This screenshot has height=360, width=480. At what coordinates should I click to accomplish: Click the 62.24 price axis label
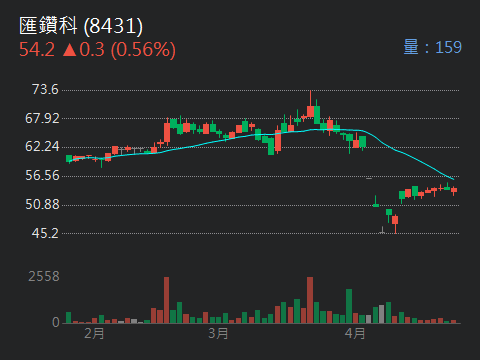tap(42, 147)
